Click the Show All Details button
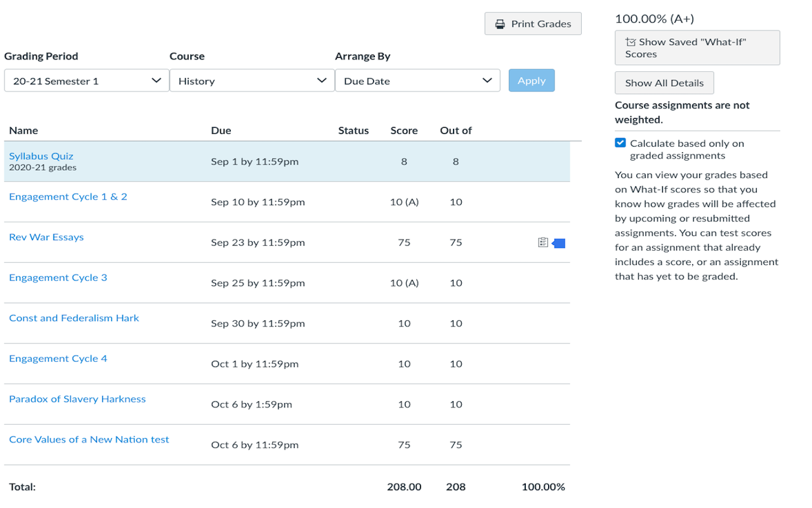The width and height of the screenshot is (812, 508). click(664, 83)
